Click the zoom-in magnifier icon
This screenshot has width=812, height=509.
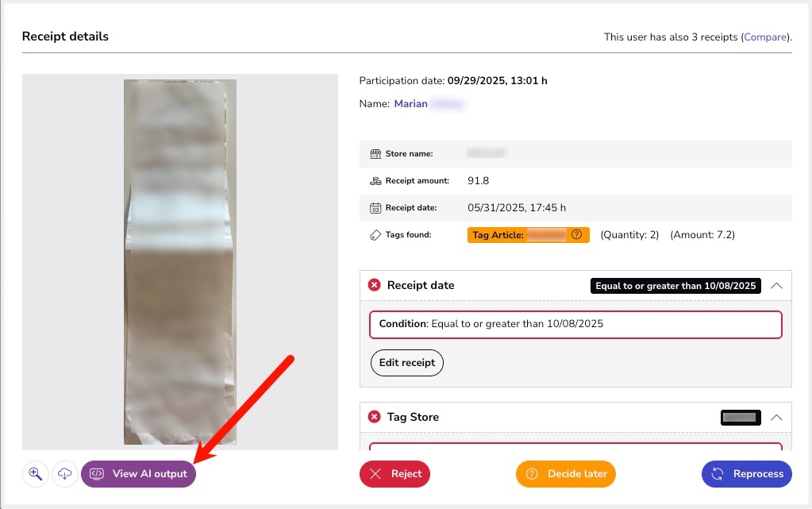35,474
